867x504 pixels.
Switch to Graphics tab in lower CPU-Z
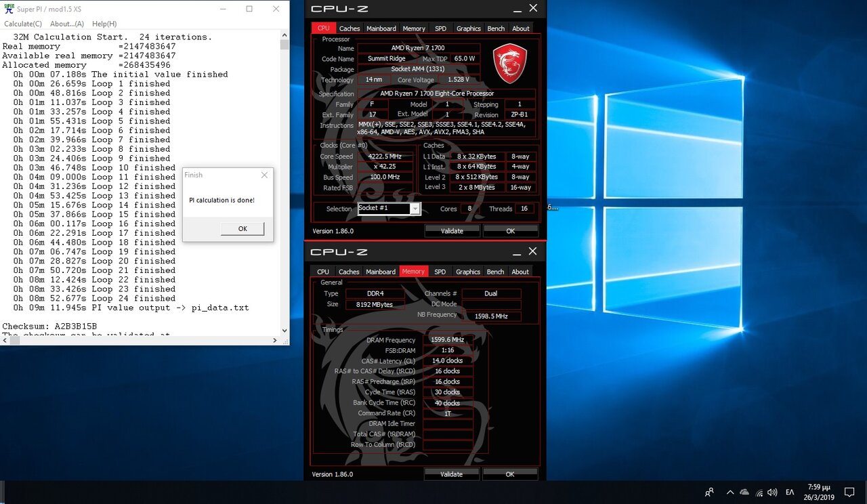click(x=468, y=272)
